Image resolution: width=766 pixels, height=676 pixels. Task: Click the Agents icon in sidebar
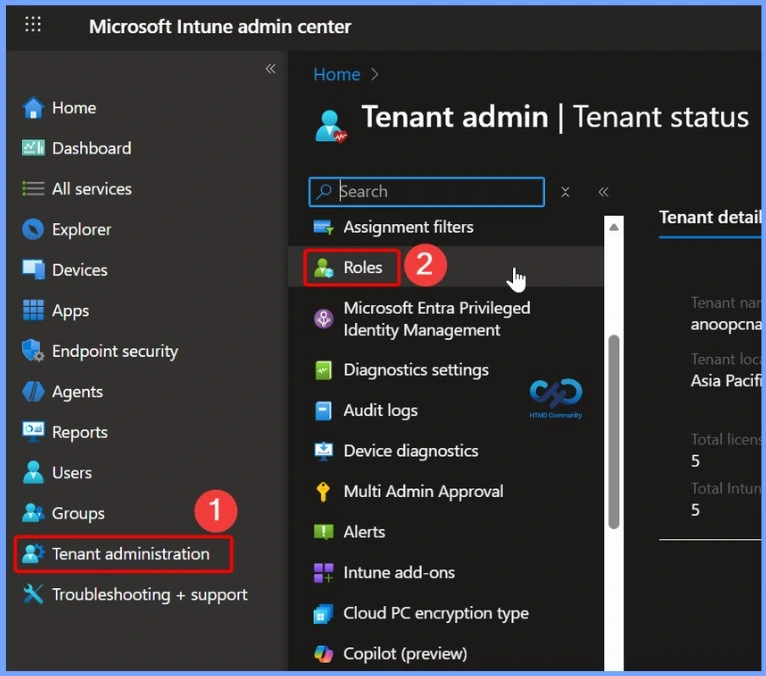(33, 391)
